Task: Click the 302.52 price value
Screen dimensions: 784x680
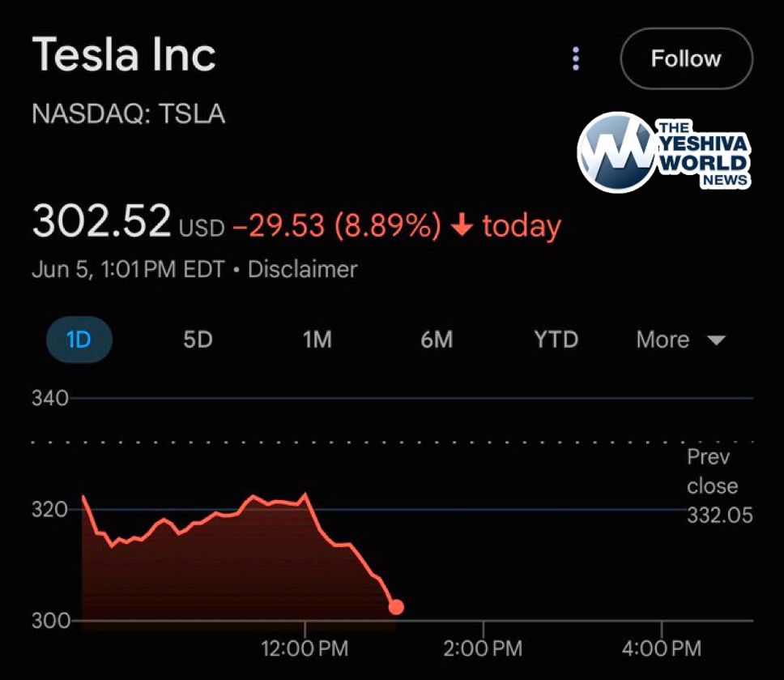Action: pos(101,221)
